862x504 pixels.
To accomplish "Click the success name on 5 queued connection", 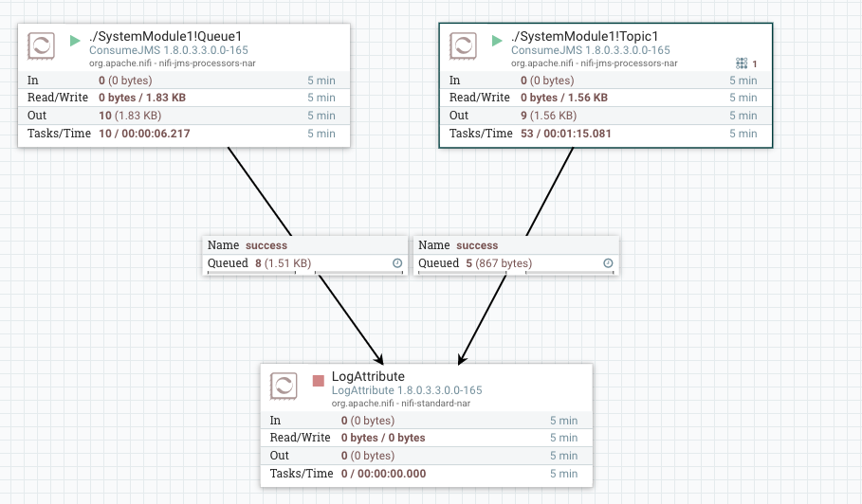I will pyautogui.click(x=477, y=245).
